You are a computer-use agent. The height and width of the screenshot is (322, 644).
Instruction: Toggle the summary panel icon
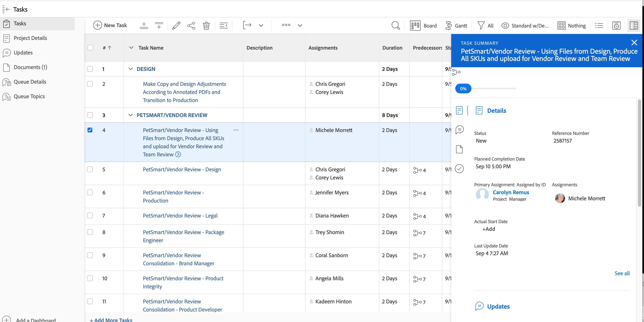point(634,26)
